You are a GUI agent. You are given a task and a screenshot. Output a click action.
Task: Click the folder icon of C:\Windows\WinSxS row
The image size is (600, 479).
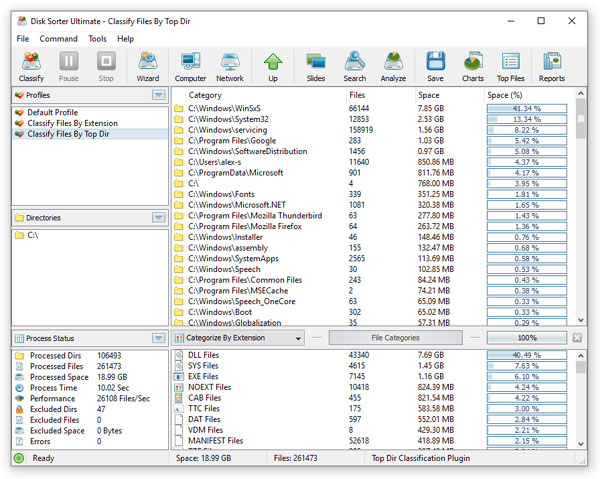tap(178, 108)
